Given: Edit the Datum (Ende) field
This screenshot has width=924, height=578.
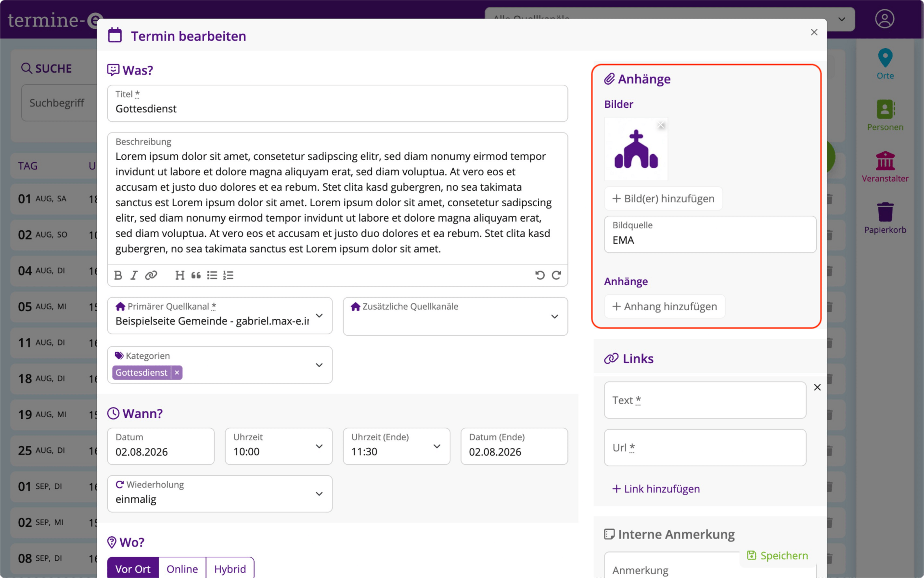Looking at the screenshot, I should click(x=514, y=446).
